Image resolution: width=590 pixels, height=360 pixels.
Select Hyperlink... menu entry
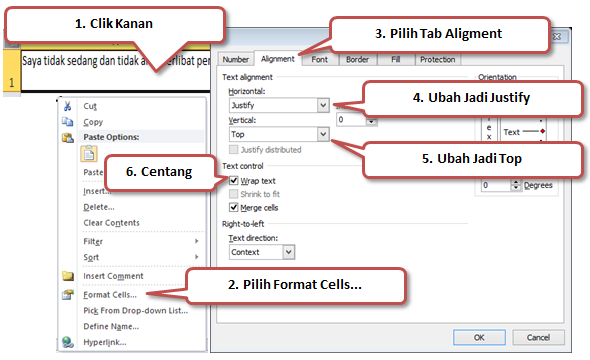(105, 342)
